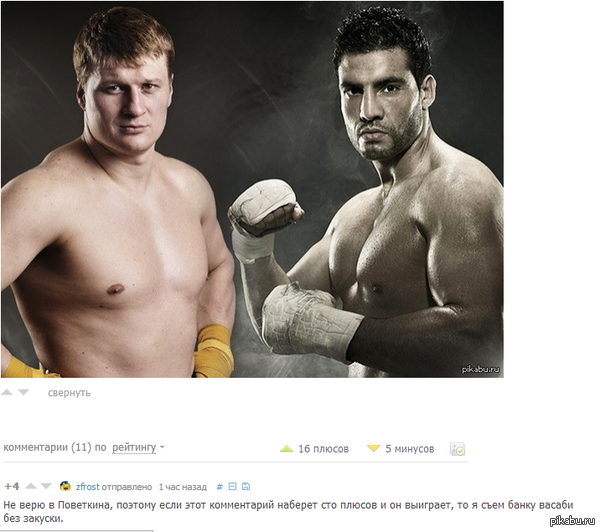Upvote the post using the gray up arrow above the comments
The image size is (600, 532).
pyautogui.click(x=7, y=392)
